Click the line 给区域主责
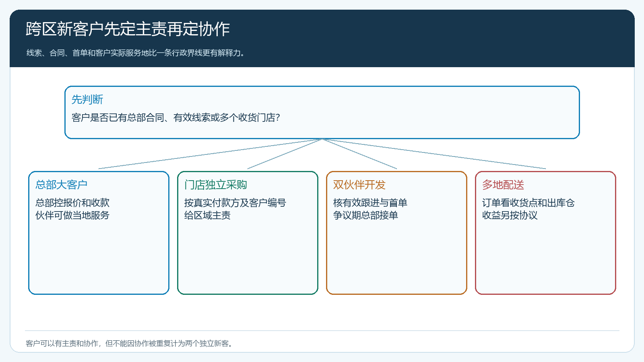Screen dimensions: 644x362 tap(207, 215)
